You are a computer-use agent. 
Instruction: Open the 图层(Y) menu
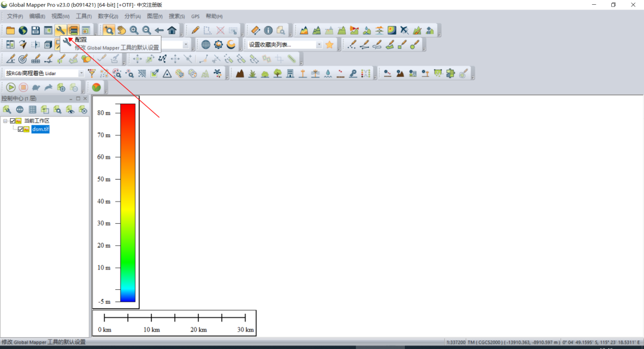click(154, 16)
